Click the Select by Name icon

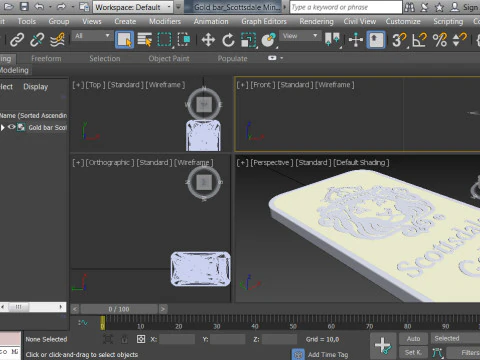[x=145, y=40]
